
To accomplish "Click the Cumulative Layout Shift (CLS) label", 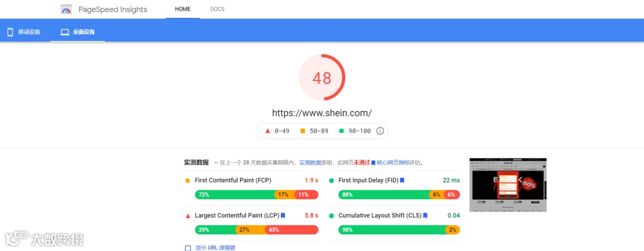I will 380,215.
